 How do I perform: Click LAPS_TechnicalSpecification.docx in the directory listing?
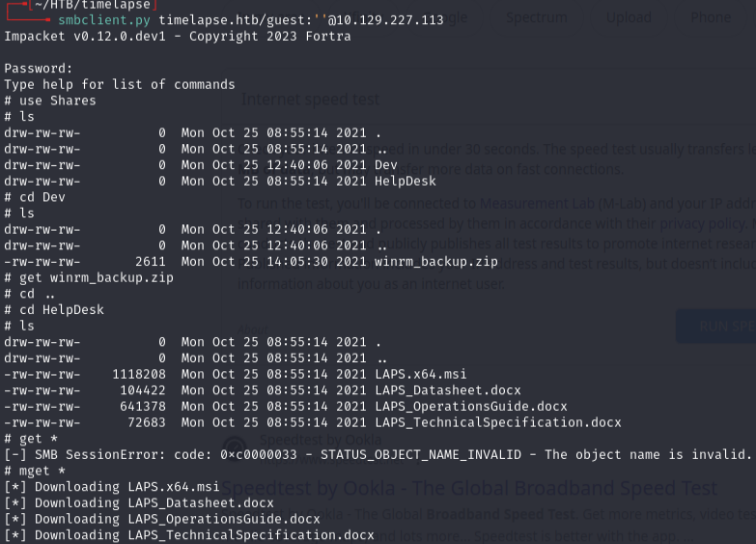498,422
